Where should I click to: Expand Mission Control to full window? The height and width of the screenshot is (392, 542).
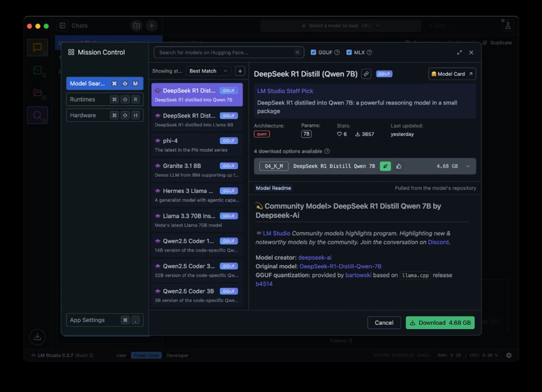point(460,53)
